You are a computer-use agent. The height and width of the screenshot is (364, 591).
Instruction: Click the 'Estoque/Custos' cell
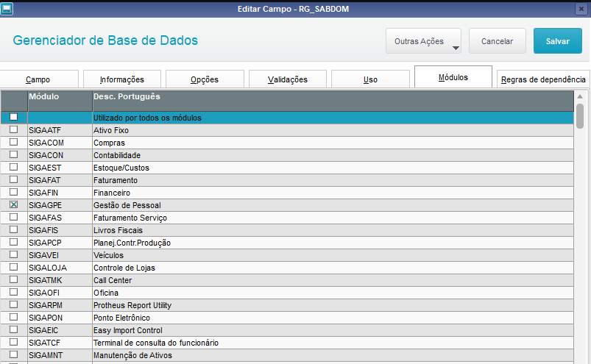click(x=333, y=168)
